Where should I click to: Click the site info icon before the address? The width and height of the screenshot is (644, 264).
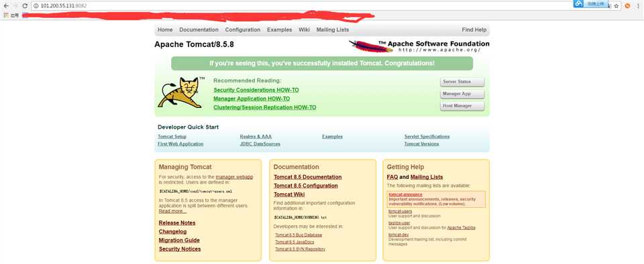click(36, 6)
